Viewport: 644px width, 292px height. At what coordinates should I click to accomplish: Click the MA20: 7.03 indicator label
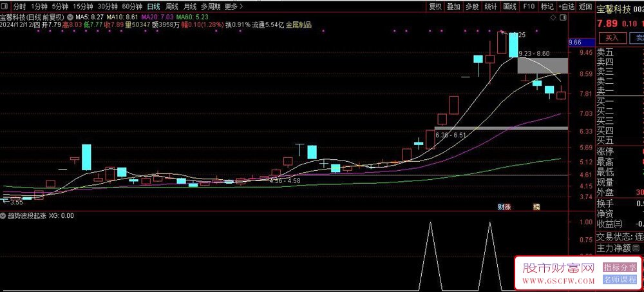point(157,17)
